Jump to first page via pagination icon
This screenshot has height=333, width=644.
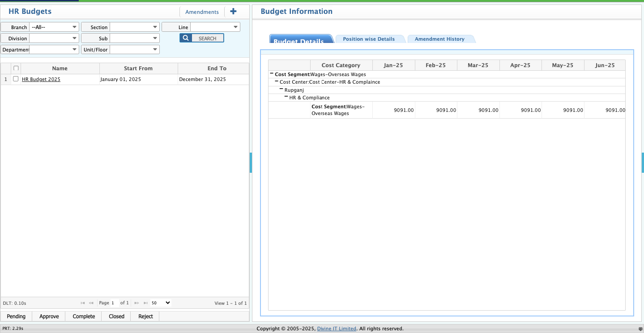coord(82,303)
